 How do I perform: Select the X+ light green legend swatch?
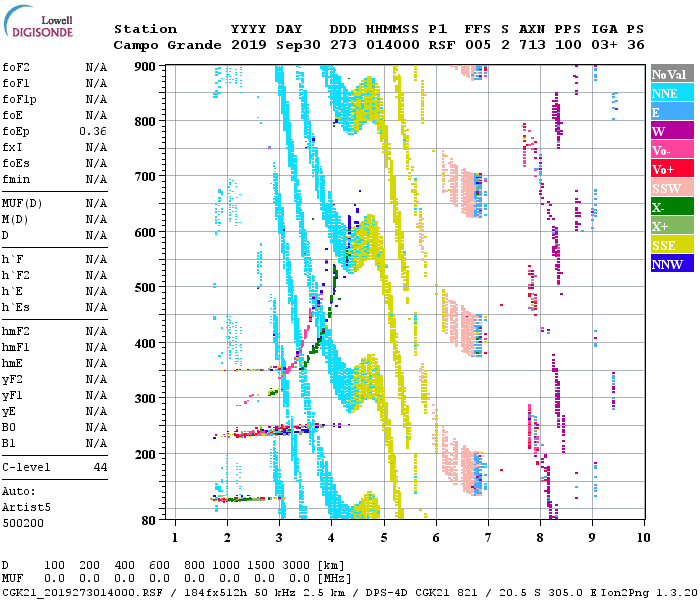[672, 226]
